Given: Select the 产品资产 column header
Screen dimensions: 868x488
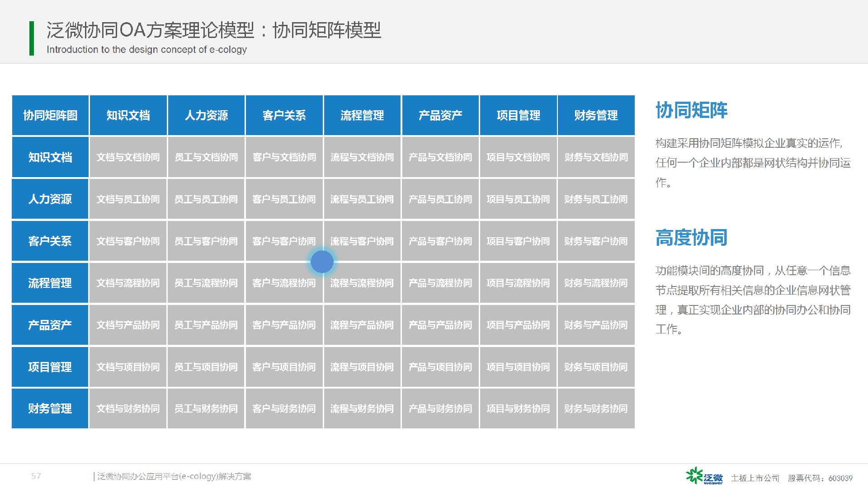Looking at the screenshot, I should tap(440, 115).
